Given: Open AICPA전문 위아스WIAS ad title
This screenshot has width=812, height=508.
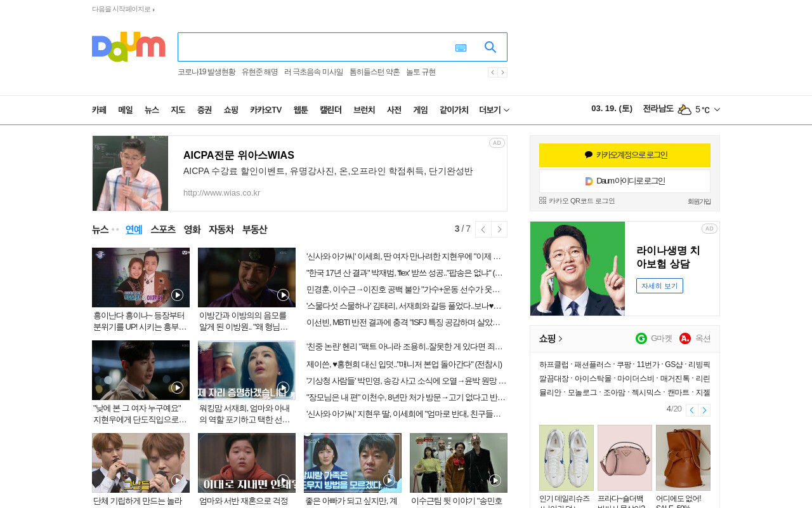Looking at the screenshot, I should point(239,156).
